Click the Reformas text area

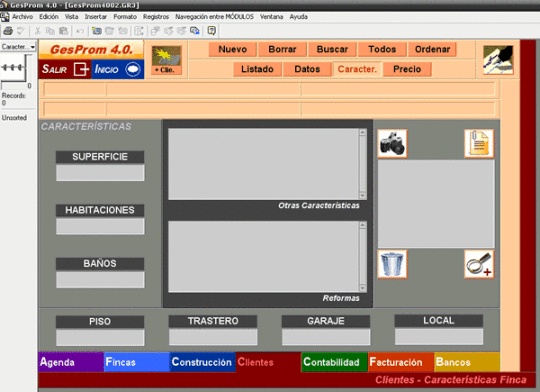click(263, 257)
